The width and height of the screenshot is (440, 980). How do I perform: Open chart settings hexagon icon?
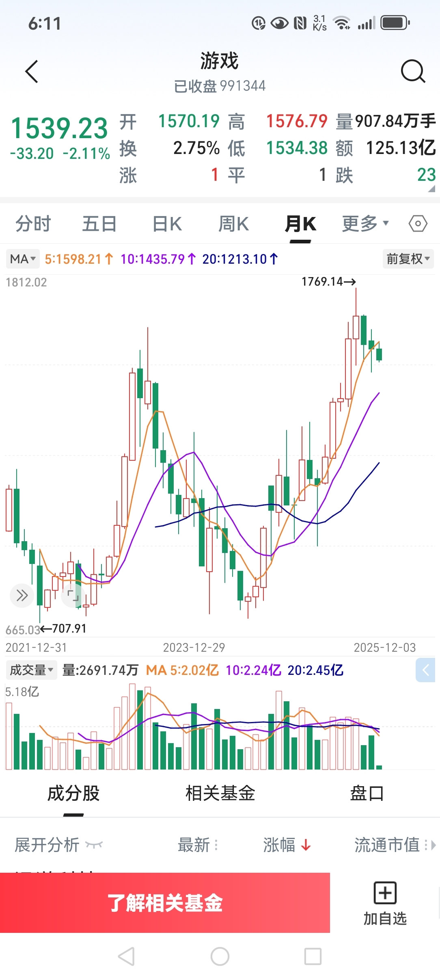418,223
